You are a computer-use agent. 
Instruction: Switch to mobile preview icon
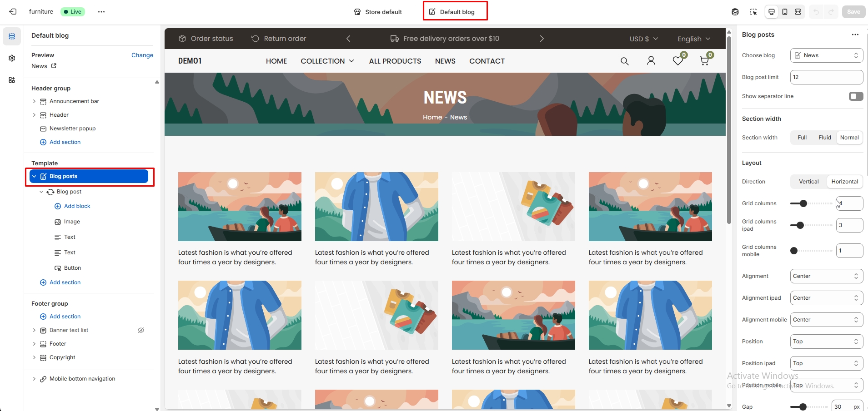coord(784,12)
